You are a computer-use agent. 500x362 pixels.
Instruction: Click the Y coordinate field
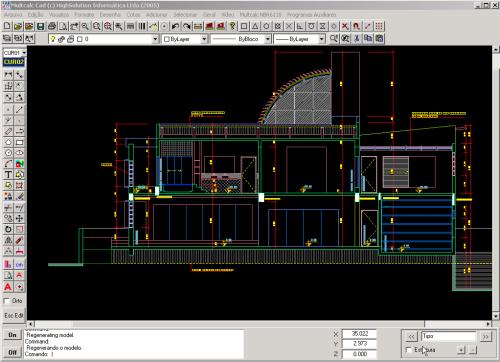359,343
